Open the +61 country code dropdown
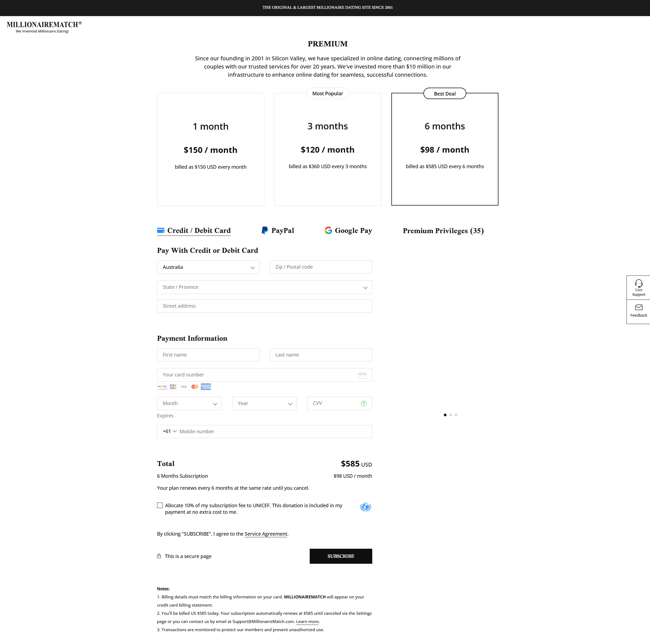Viewport: 650px width, 644px height. [170, 431]
